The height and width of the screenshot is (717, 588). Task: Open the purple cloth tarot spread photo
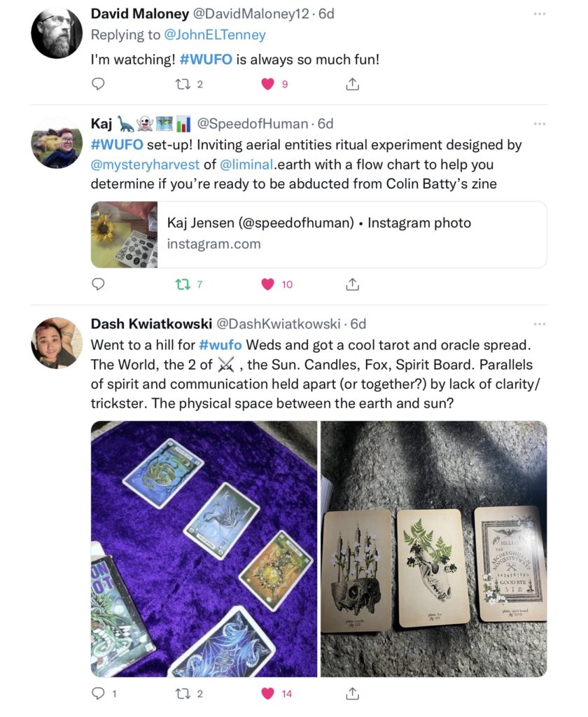click(x=204, y=549)
